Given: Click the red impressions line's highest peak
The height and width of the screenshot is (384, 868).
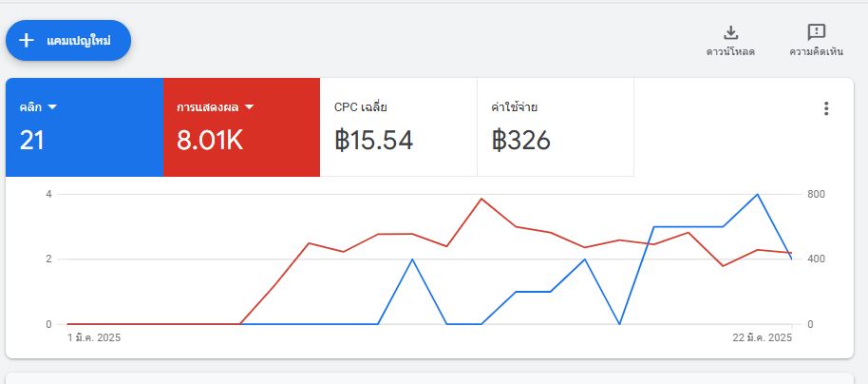Looking at the screenshot, I should click(481, 199).
